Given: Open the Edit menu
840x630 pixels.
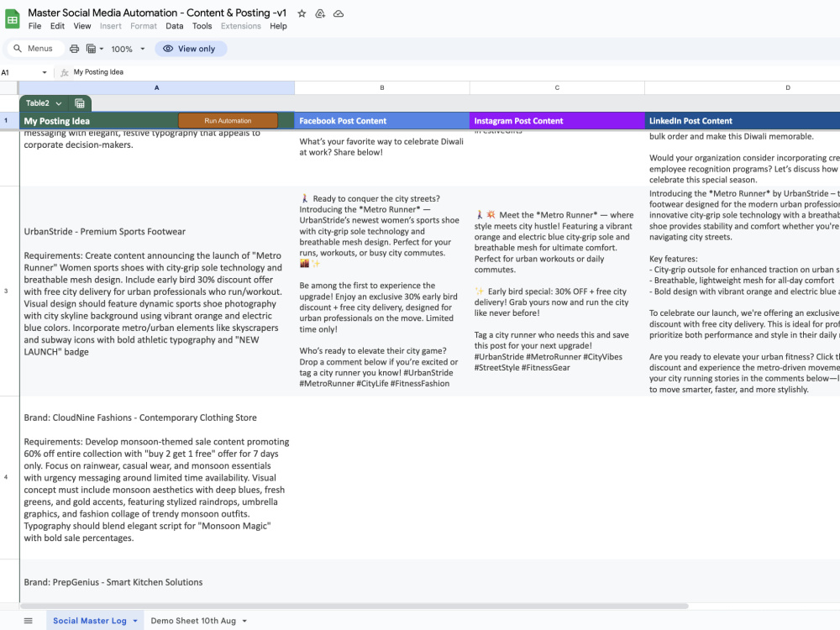Looking at the screenshot, I should [x=57, y=26].
